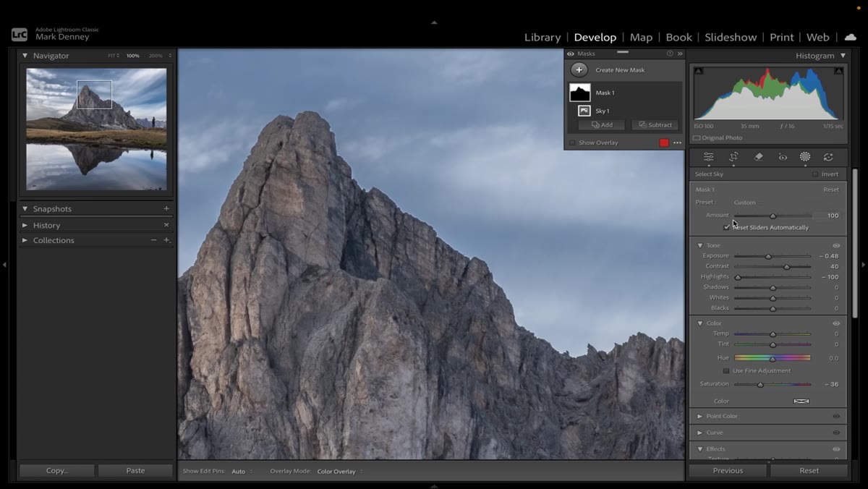Select the Crop overlay tool
868x489 pixels.
(x=733, y=157)
